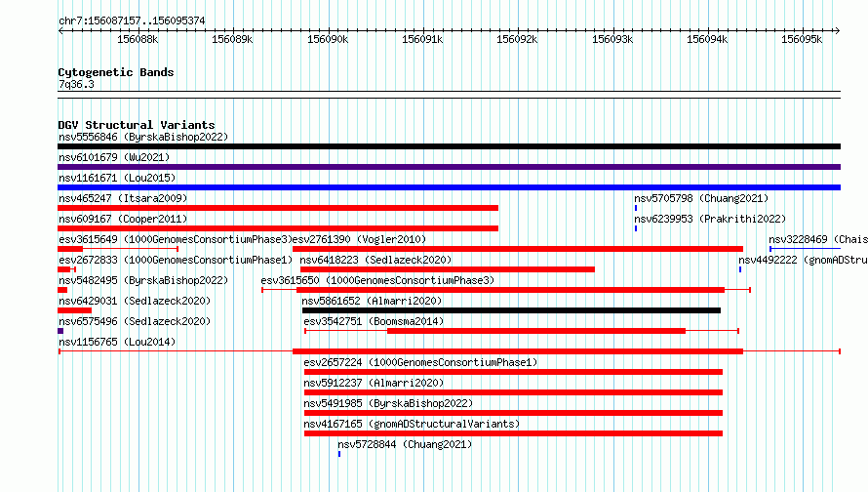868x492 pixels.
Task: Open nsv5861652 (Almarri2020) label
Action: click(x=372, y=301)
